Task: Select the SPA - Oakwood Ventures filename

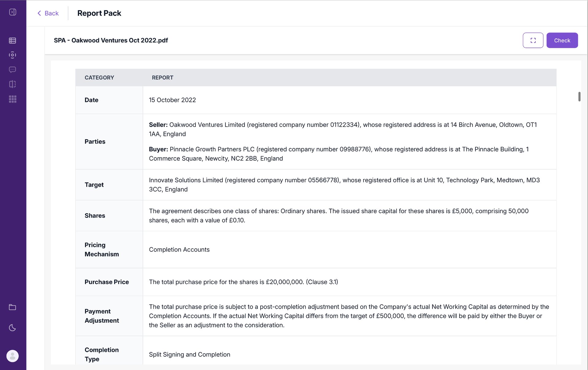Action: coord(111,40)
